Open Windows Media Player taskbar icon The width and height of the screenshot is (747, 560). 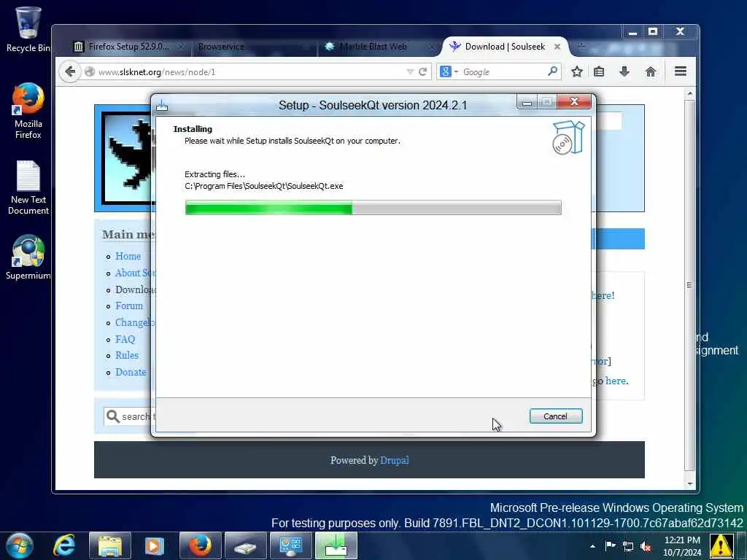tap(154, 545)
